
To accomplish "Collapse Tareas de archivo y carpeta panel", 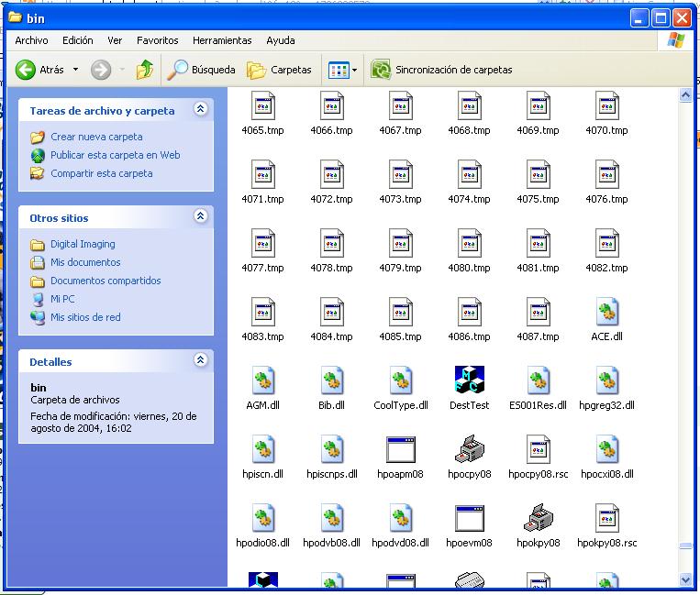I will point(200,109).
